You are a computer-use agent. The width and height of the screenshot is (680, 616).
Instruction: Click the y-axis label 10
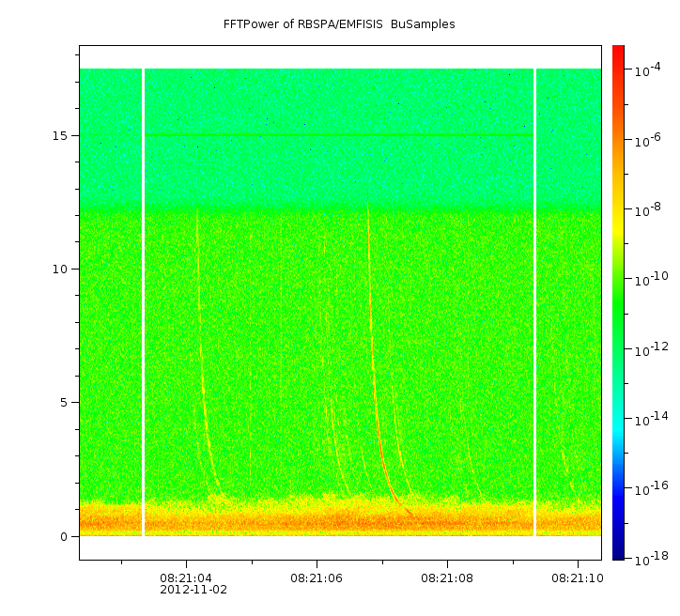60,269
